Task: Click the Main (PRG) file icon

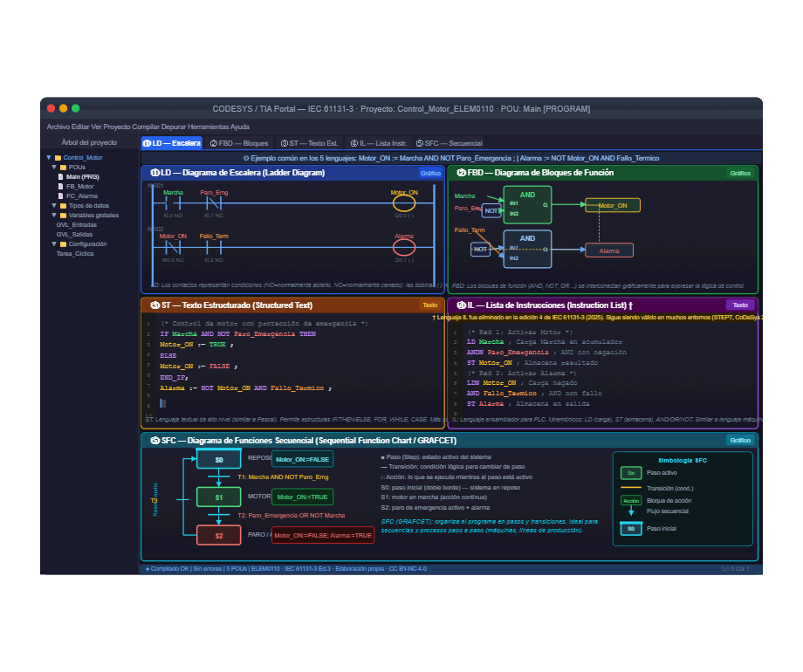Action: click(60, 176)
